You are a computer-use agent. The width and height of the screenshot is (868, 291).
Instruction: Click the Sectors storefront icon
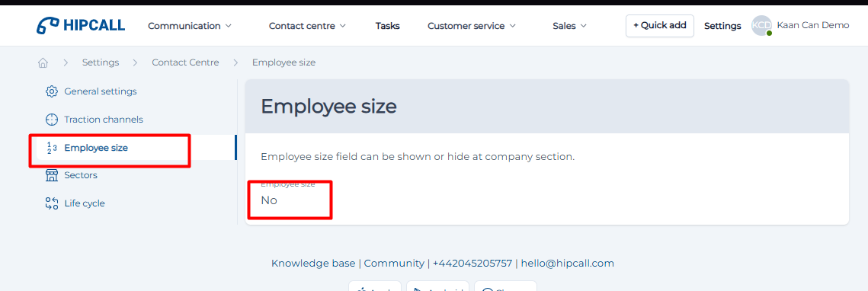[x=52, y=175]
